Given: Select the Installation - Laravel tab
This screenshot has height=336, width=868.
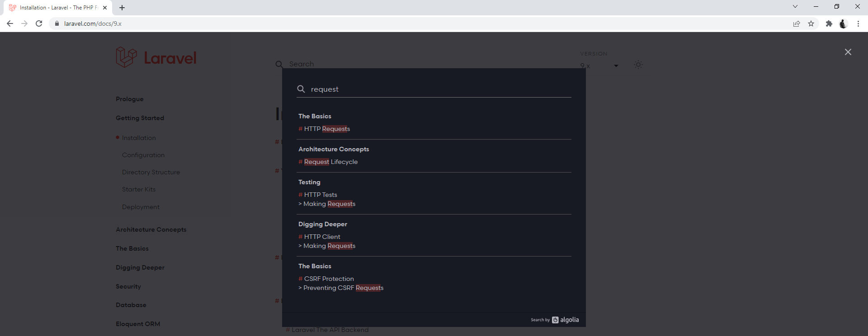Looking at the screenshot, I should [58, 8].
